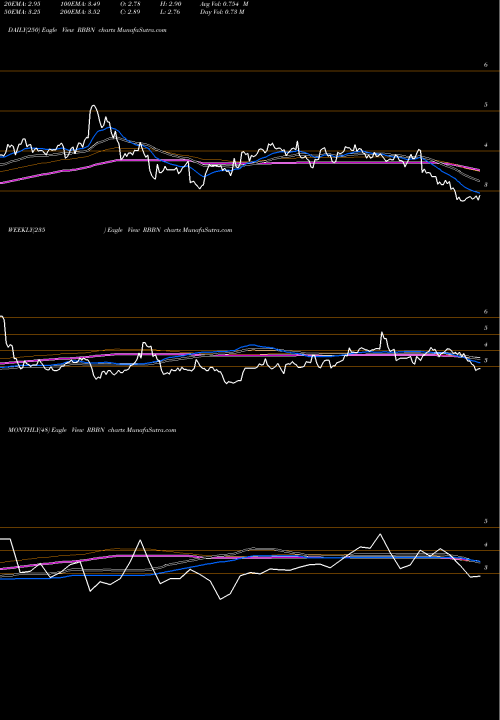Click the 50EMA: 3.25 value
Screen dimensions: 500x720
[24, 12]
